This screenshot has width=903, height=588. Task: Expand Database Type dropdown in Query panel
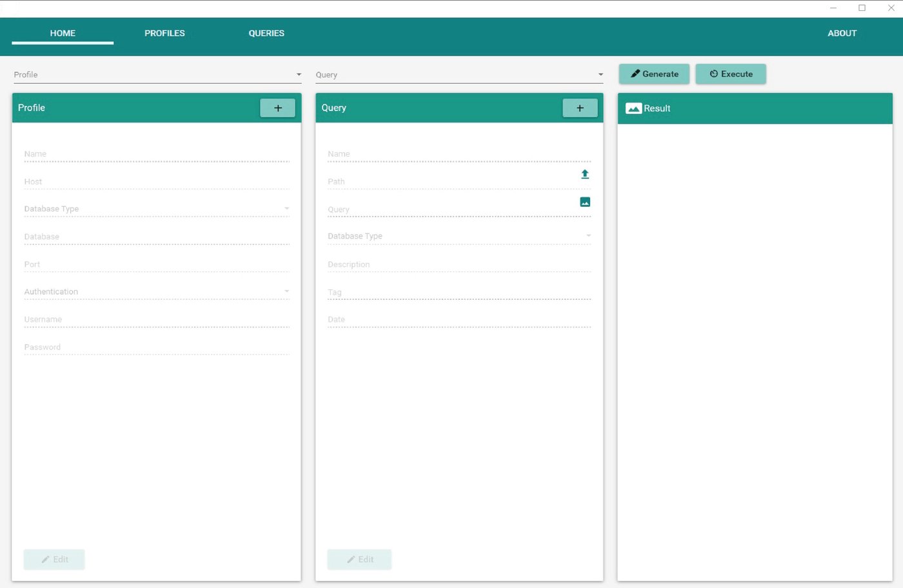(459, 237)
